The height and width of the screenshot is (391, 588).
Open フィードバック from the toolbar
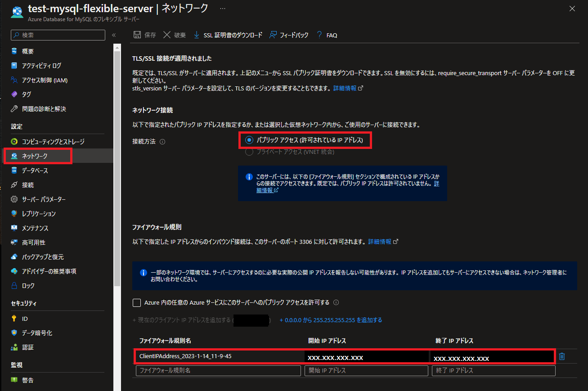289,35
